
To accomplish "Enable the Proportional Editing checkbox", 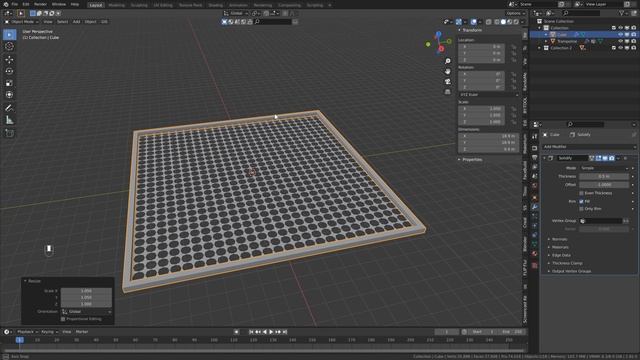I will [63, 319].
